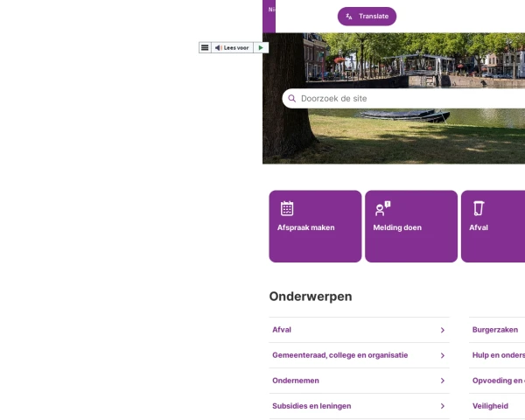The image size is (525, 420).
Task: Click the Translate button
Action: tap(367, 17)
